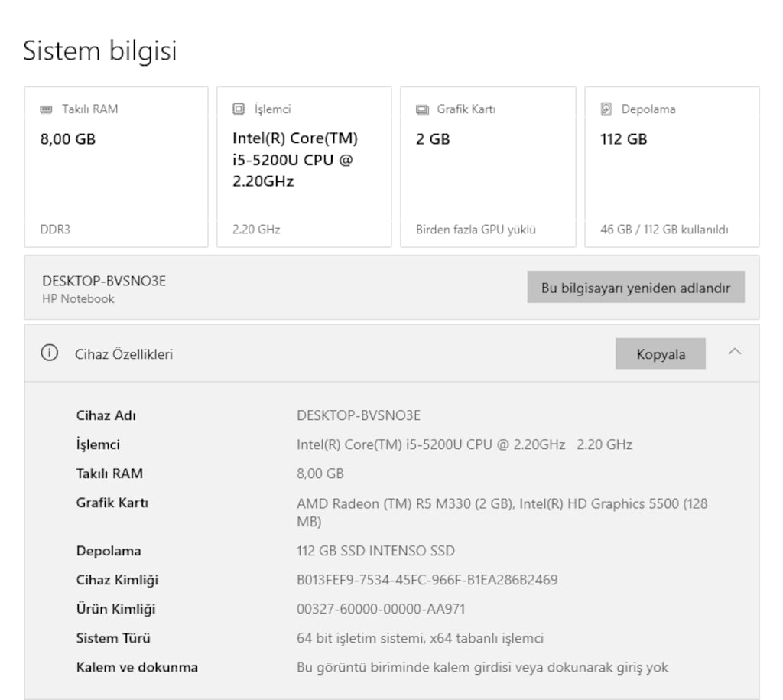Screen dimensions: 783x700
Task: Click the HP Notebook model label
Action: coord(78,299)
